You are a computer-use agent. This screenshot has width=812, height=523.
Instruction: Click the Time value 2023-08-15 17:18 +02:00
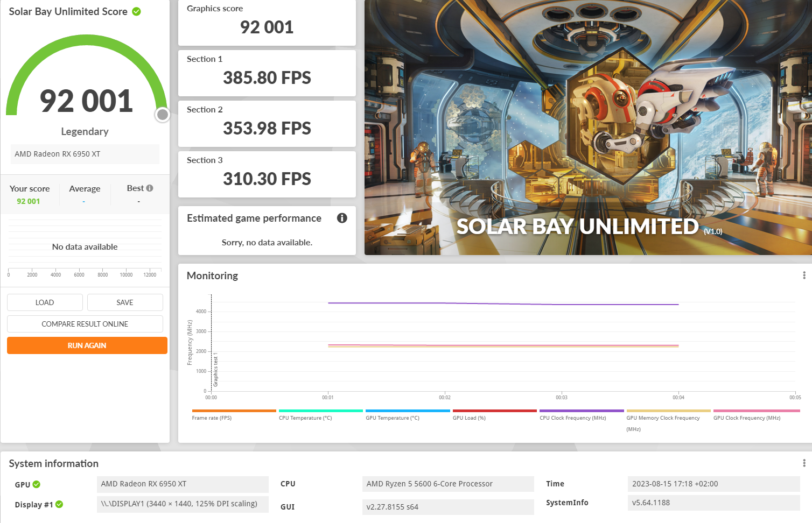(x=714, y=484)
